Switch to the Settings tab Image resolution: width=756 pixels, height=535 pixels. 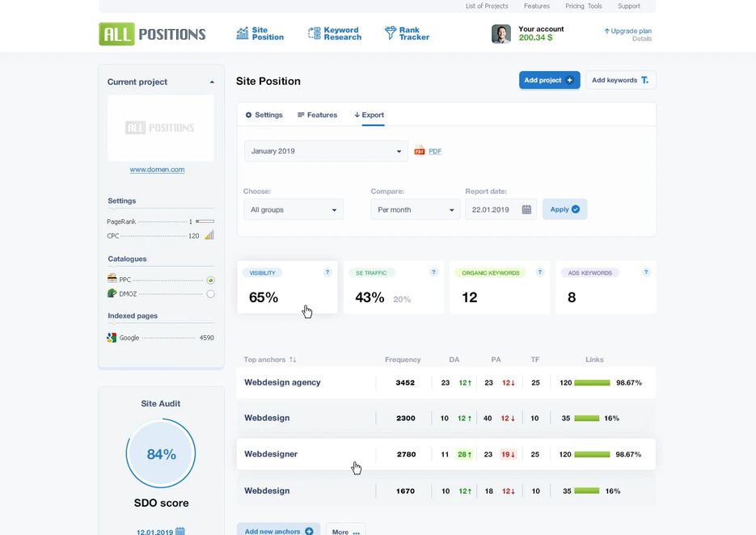tap(264, 115)
